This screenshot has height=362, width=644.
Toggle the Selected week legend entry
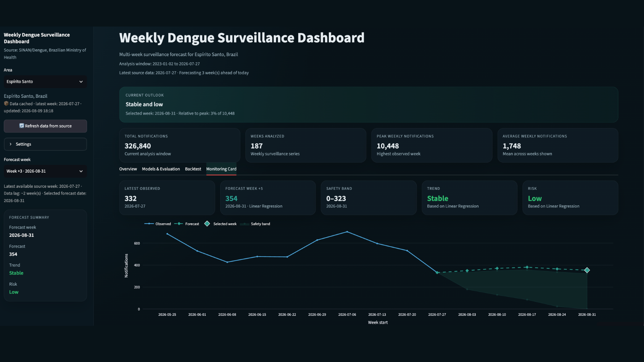click(220, 224)
